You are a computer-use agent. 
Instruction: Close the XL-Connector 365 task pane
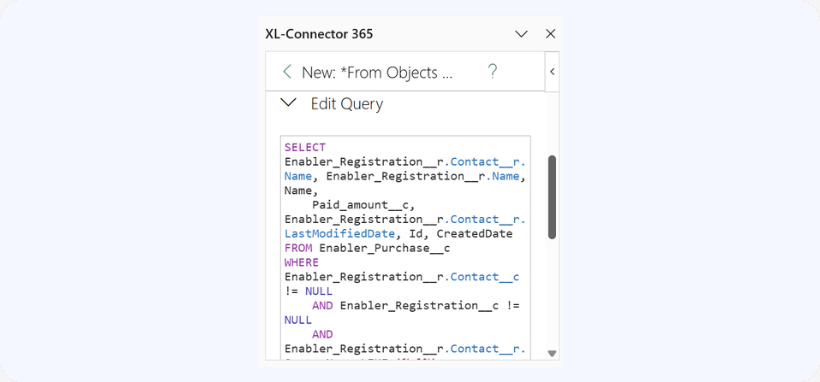pyautogui.click(x=550, y=34)
